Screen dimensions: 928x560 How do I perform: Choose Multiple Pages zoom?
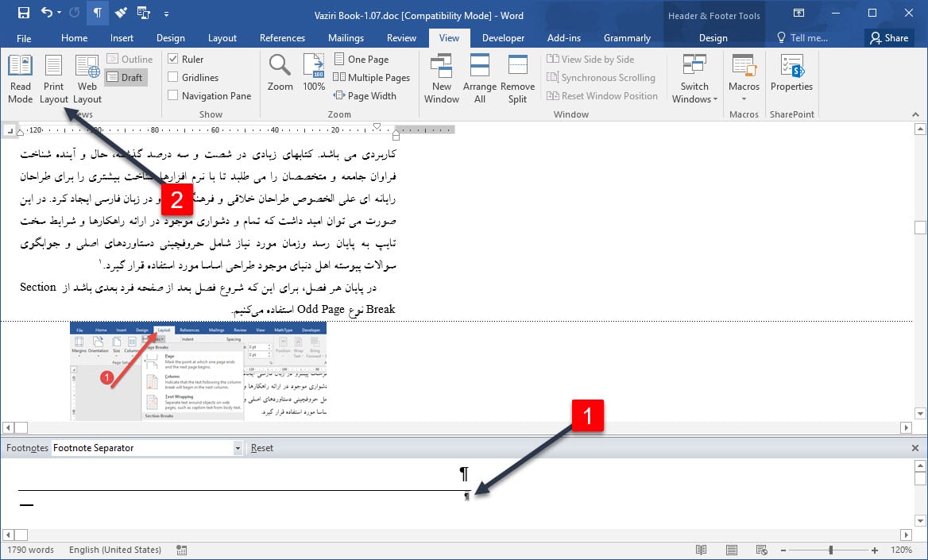pos(371,78)
